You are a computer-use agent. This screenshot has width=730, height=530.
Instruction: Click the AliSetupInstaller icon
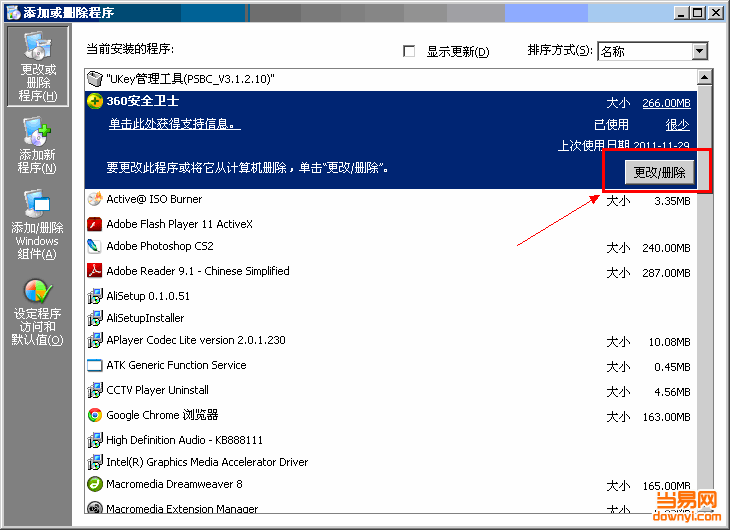95,318
